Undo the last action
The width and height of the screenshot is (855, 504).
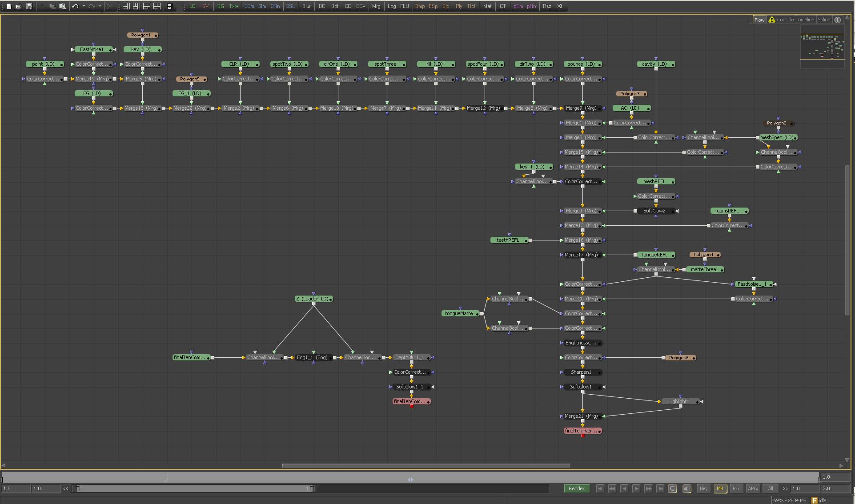[75, 6]
